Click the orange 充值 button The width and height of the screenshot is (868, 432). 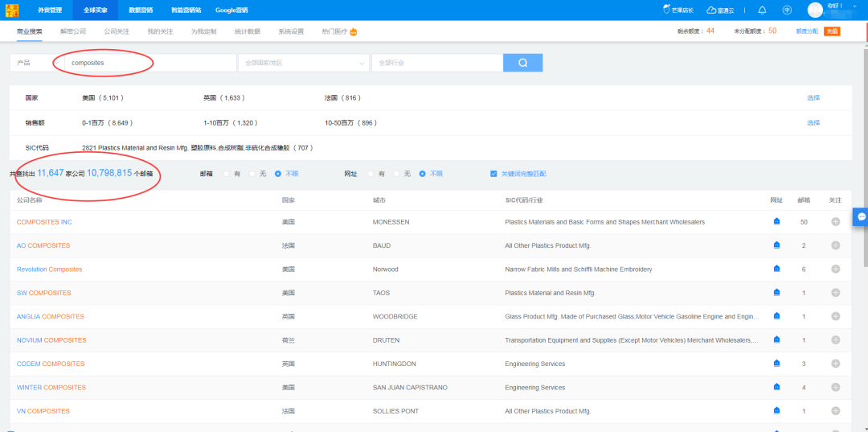click(x=832, y=31)
